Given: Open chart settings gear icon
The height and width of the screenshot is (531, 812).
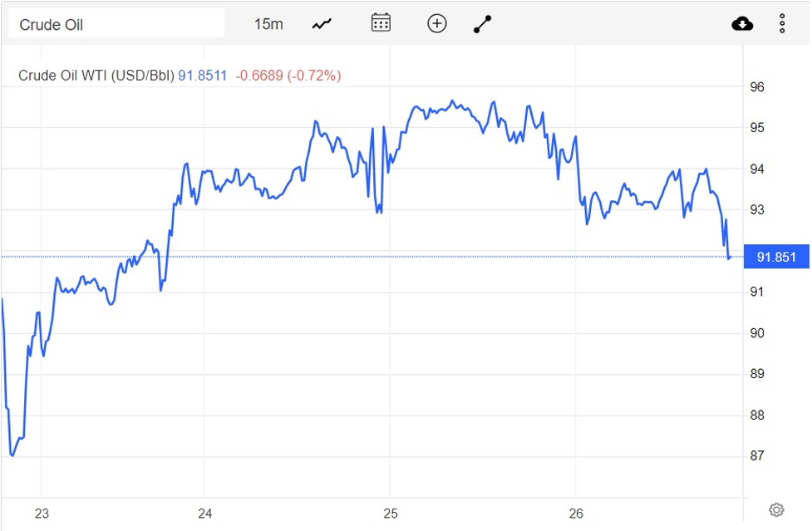Looking at the screenshot, I should tap(776, 509).
